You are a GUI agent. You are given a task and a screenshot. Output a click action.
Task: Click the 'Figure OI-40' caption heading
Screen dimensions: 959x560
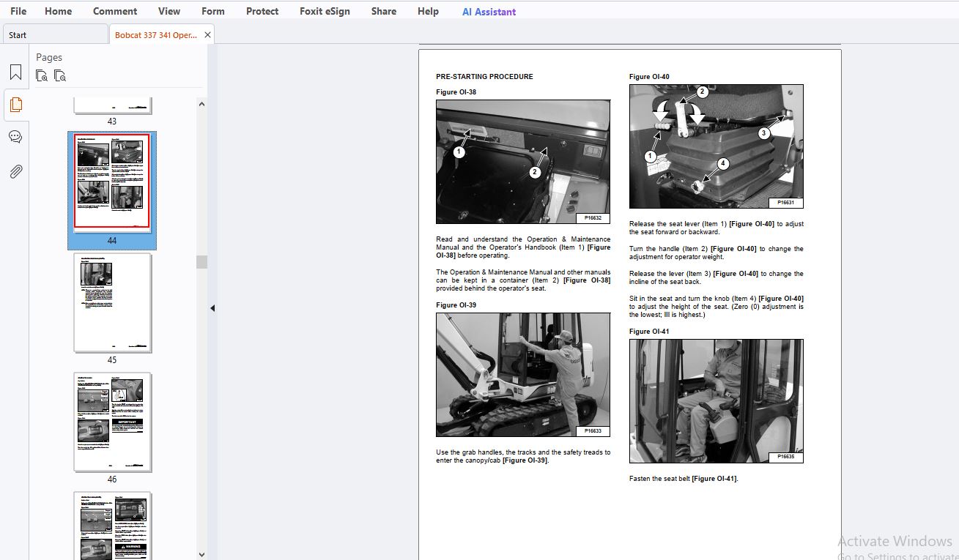coord(649,77)
